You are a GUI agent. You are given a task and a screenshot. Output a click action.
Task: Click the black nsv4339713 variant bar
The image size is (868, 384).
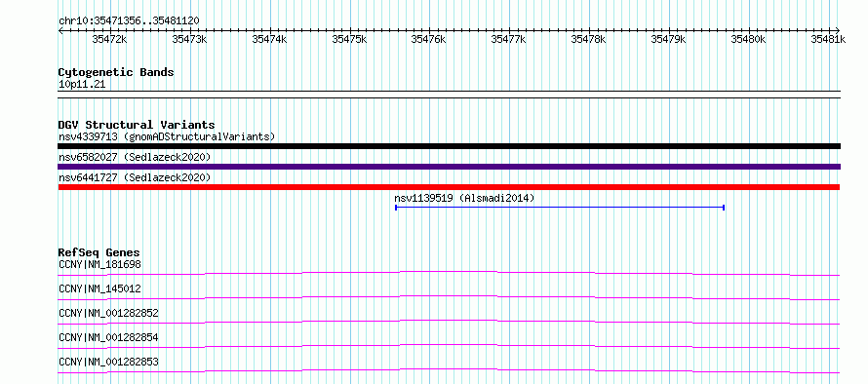tap(449, 146)
